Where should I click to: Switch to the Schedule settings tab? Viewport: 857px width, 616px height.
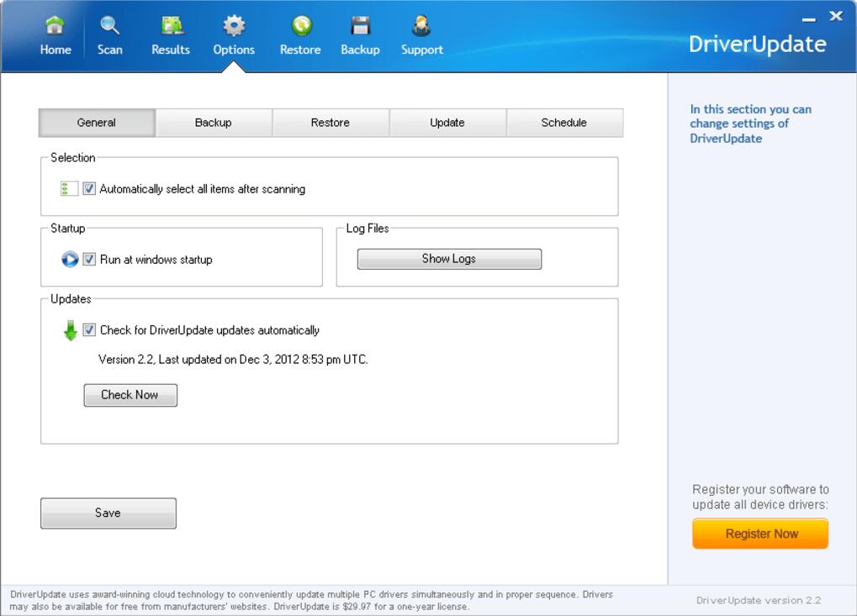pyautogui.click(x=563, y=123)
